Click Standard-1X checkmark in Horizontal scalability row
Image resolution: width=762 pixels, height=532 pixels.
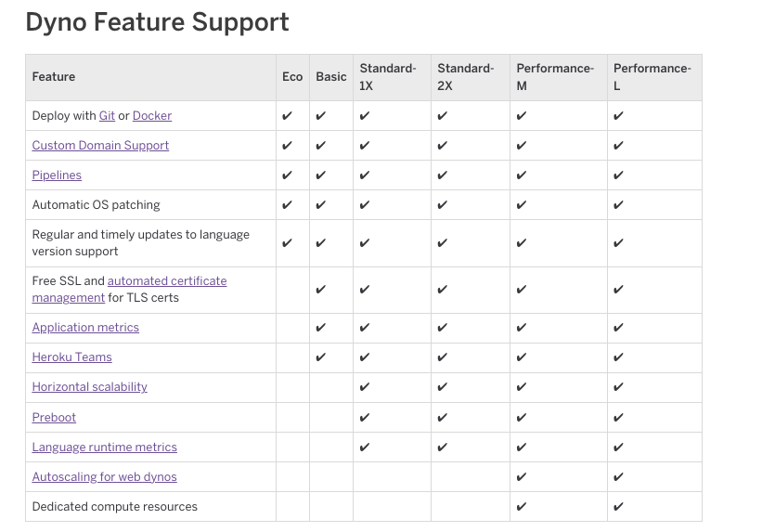(x=365, y=386)
